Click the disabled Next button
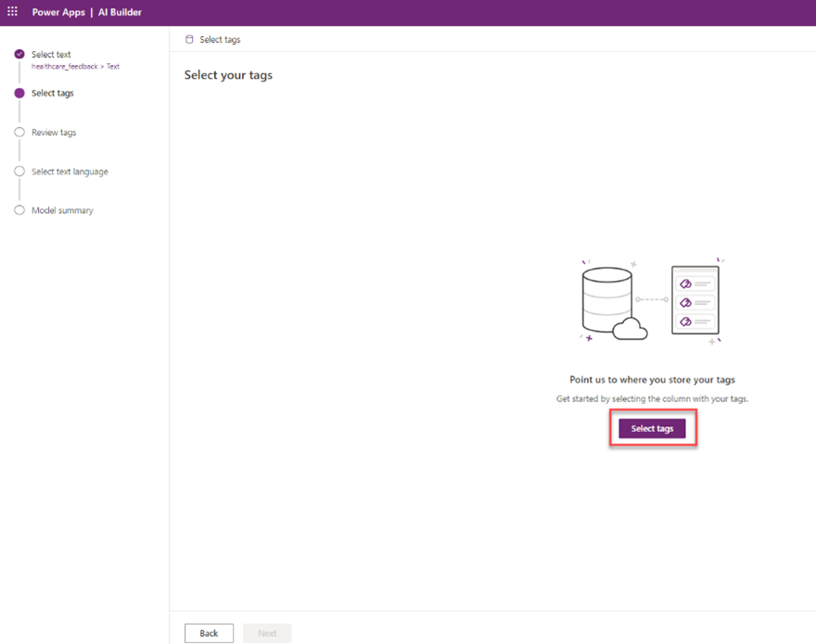Image resolution: width=816 pixels, height=644 pixels. pyautogui.click(x=267, y=633)
